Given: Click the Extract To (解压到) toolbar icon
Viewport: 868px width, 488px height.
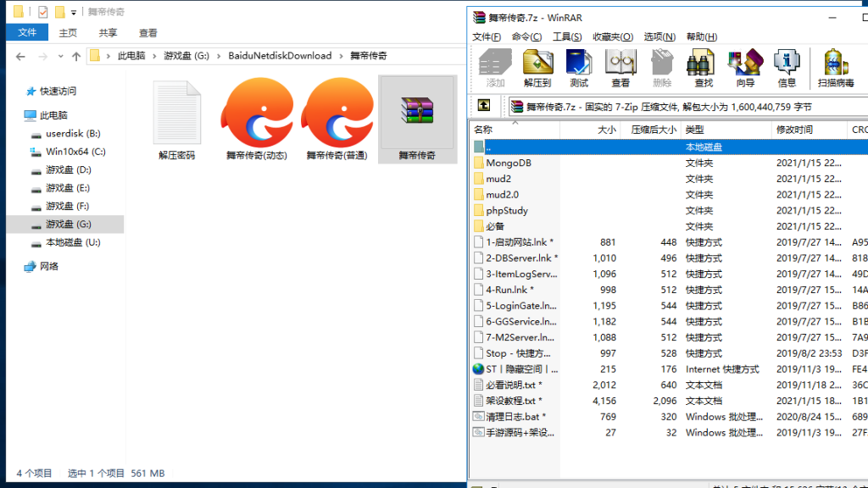Looking at the screenshot, I should tap(537, 68).
